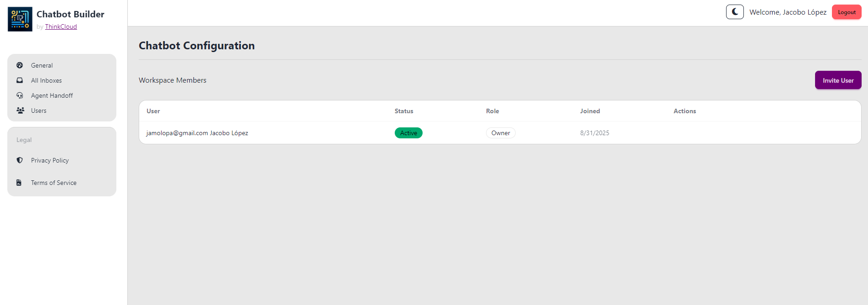Click the Invite User button

click(x=838, y=80)
